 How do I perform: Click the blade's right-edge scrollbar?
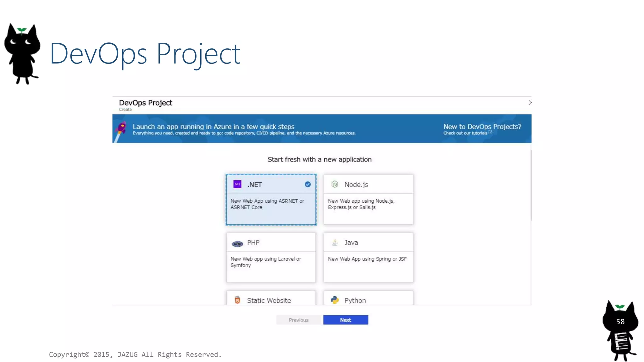coord(531,185)
